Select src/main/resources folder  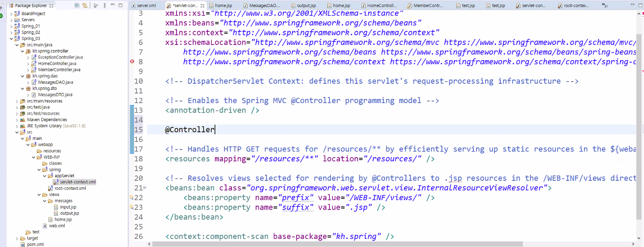tap(44, 101)
